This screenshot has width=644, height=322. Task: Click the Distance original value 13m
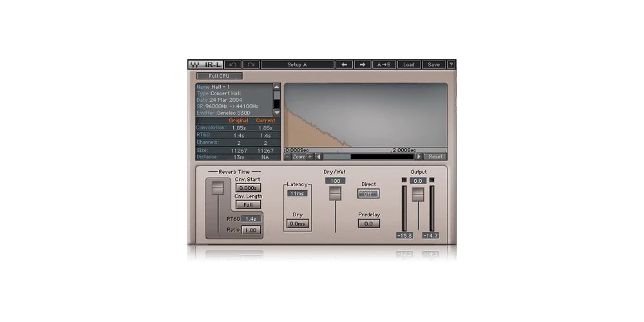tap(239, 157)
